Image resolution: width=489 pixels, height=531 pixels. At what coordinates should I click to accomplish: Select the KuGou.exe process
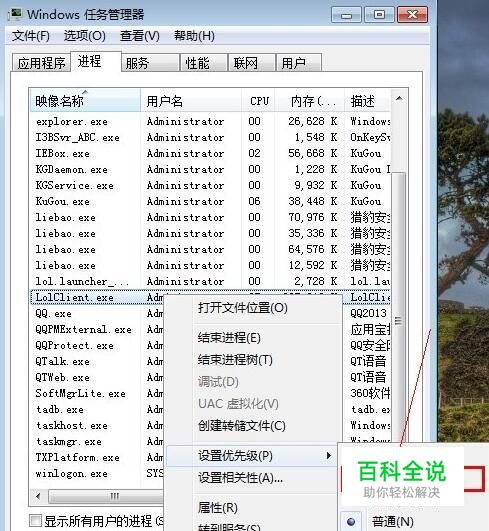[210, 201]
